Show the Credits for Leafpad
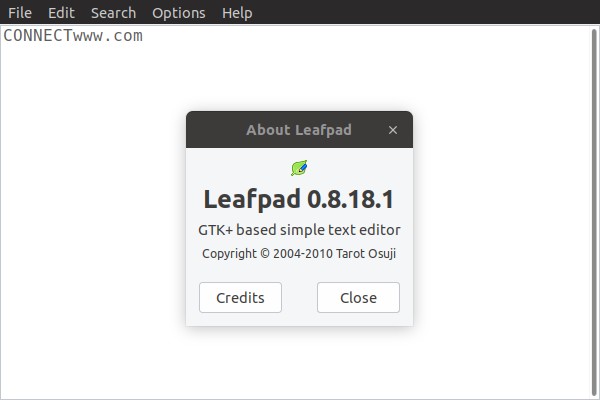 pos(240,297)
